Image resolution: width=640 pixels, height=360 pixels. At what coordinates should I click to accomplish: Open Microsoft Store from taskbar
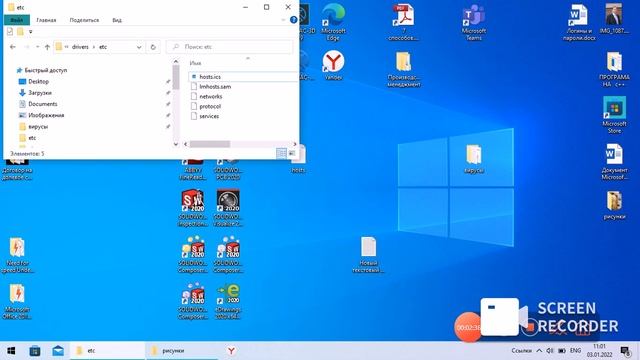coord(35,351)
